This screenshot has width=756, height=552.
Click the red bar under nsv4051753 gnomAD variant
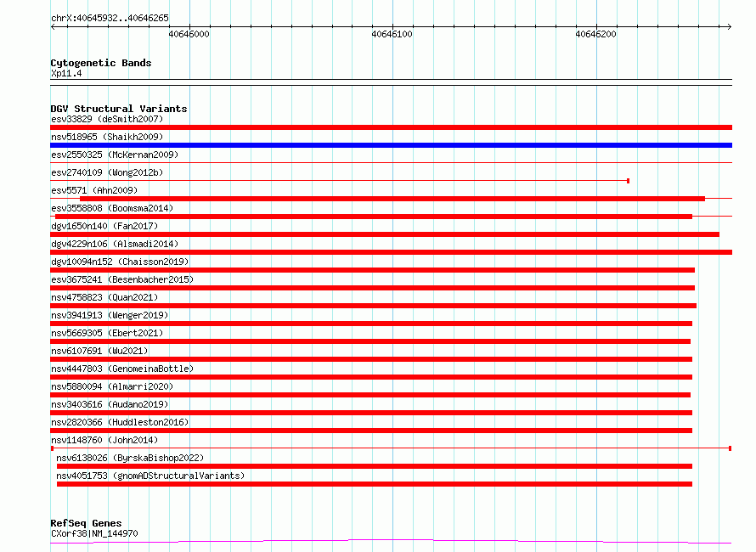click(x=375, y=484)
